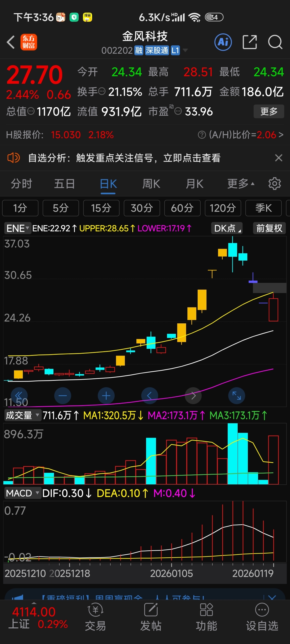Switch to the 五日 tab
This screenshot has height=644, width=290.
[x=64, y=184]
